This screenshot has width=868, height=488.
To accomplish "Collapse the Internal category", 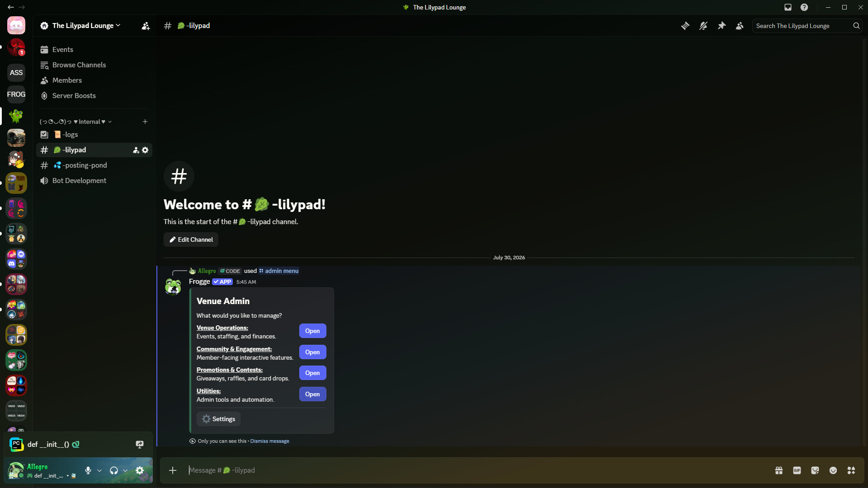I will point(75,122).
